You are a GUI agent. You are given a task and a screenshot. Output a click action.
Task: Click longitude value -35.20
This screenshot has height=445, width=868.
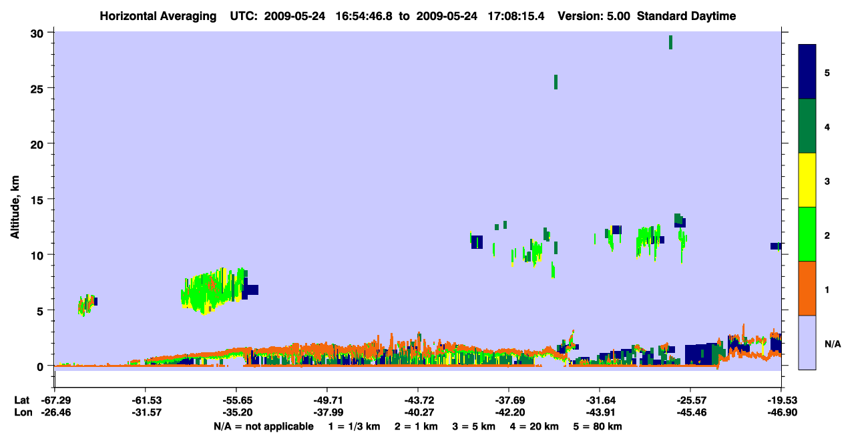(236, 412)
